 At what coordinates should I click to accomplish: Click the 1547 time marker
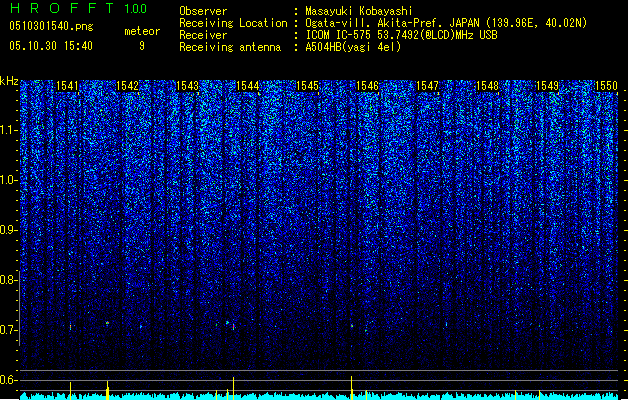(428, 86)
